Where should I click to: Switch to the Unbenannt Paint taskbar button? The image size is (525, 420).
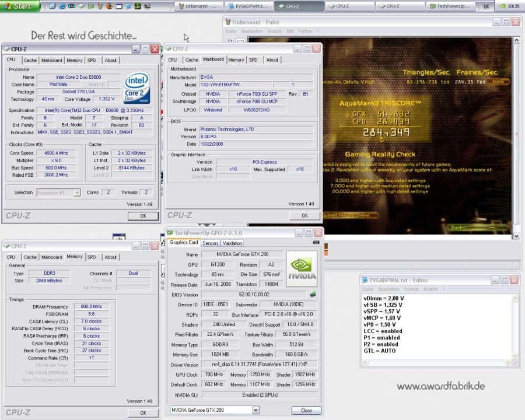click(x=198, y=6)
